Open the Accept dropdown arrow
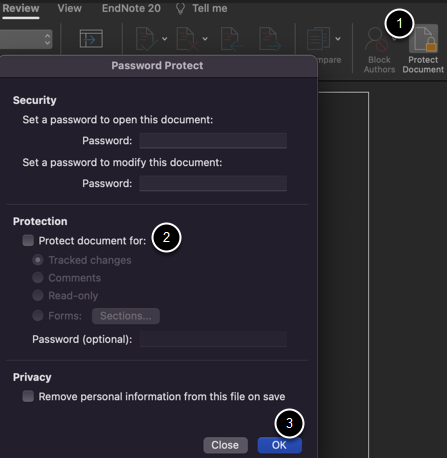 tap(165, 39)
